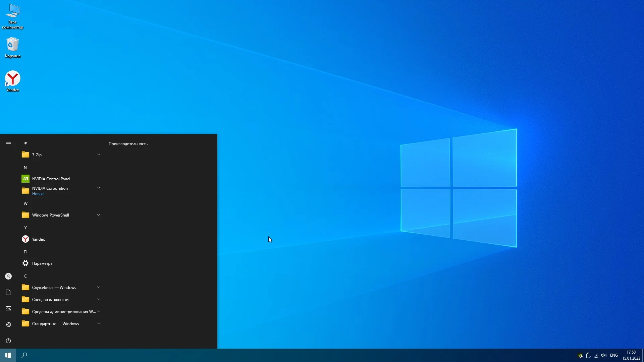Open Параметры settings app entry
Image resolution: width=644 pixels, height=362 pixels.
(42, 263)
